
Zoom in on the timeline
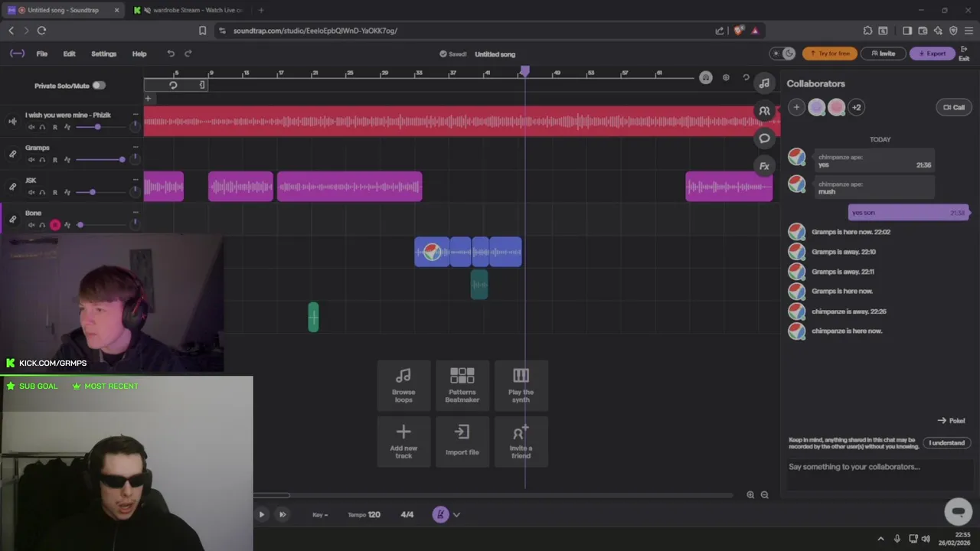point(750,495)
